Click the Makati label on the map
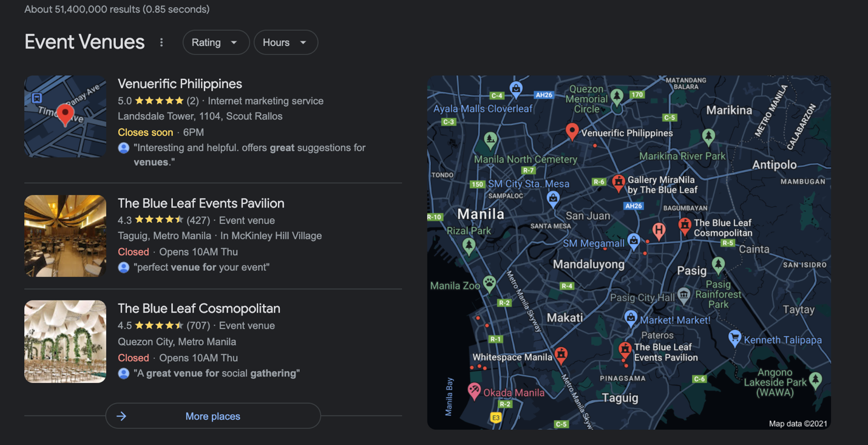The height and width of the screenshot is (445, 868). [565, 318]
